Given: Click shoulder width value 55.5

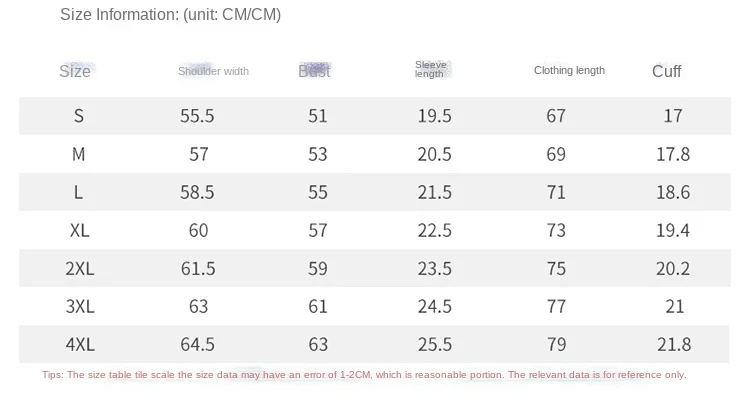Looking at the screenshot, I should [197, 116].
